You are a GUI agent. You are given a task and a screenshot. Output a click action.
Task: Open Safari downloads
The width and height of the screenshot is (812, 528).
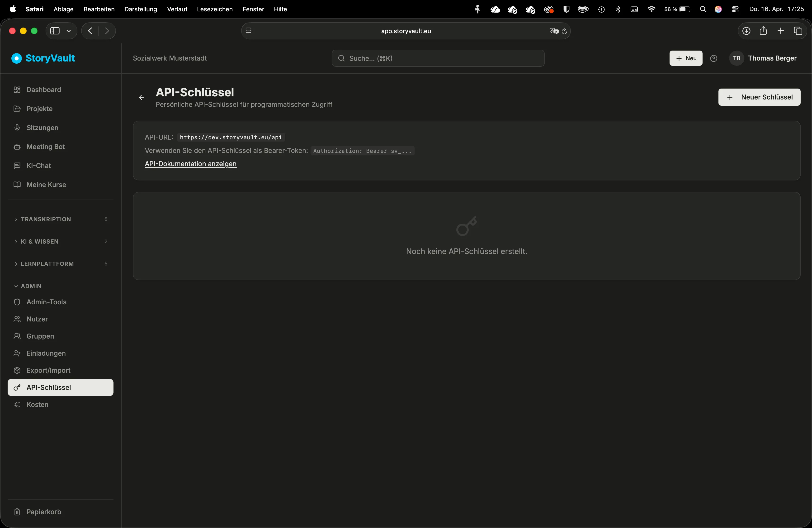(x=746, y=31)
